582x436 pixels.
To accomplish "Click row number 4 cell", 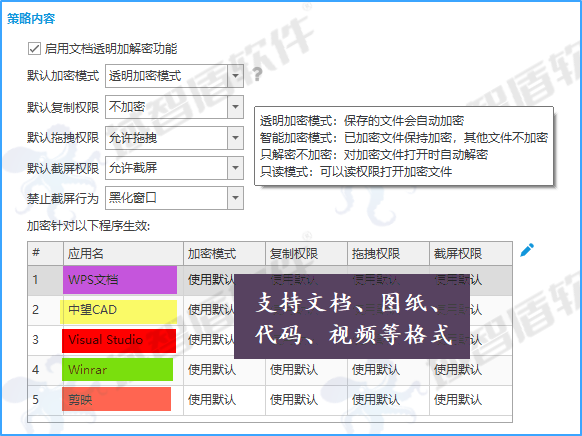I will (45, 370).
